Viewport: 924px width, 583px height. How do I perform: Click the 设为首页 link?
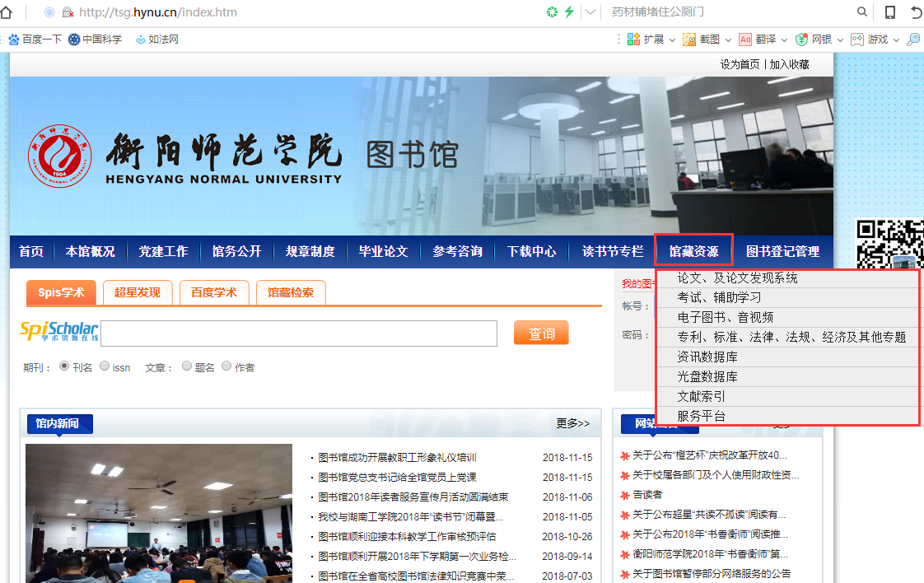point(740,64)
